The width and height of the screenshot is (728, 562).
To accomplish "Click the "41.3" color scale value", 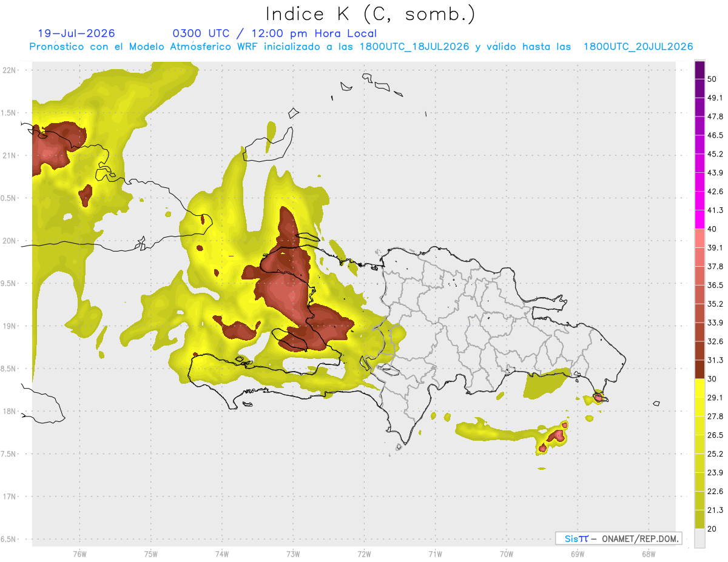I will 715,210.
